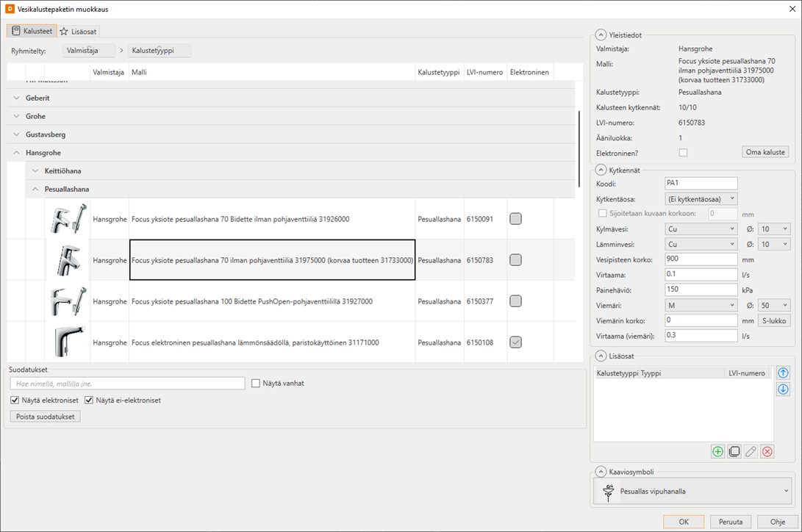The image size is (802, 532).
Task: Click thumbnail of Focus 100 Bidette faucet
Action: click(68, 301)
